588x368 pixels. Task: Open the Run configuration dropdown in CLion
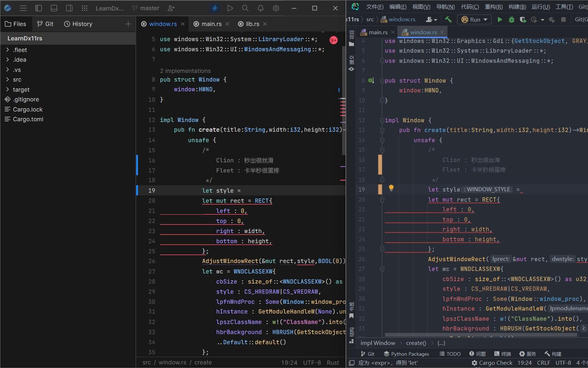[475, 19]
